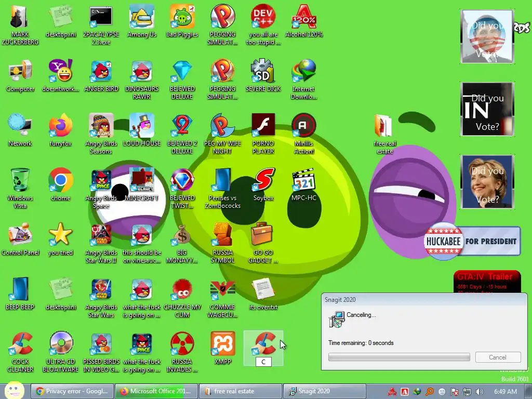Select the BEJEWED DELUXE gem icon

click(x=182, y=79)
